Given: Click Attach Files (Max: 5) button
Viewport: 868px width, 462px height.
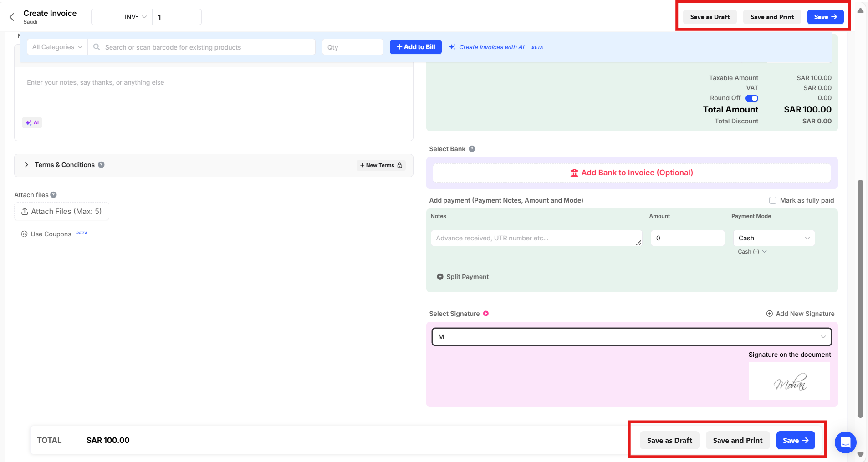Looking at the screenshot, I should [x=61, y=211].
